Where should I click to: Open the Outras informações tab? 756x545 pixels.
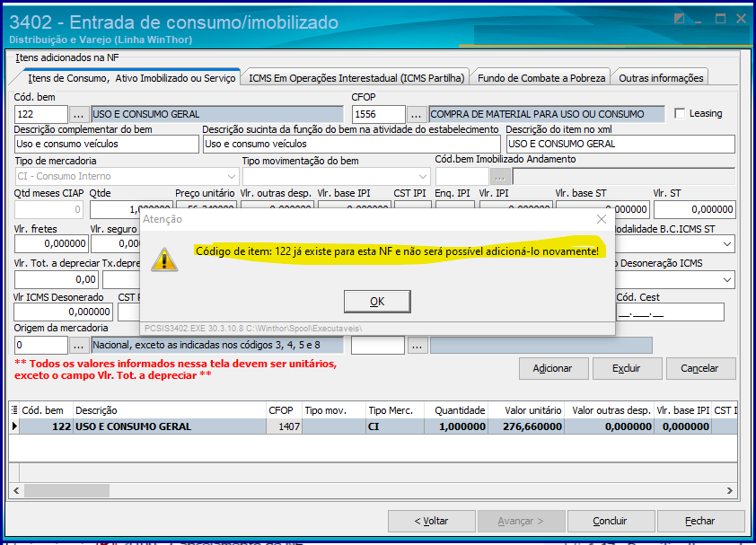click(x=661, y=78)
